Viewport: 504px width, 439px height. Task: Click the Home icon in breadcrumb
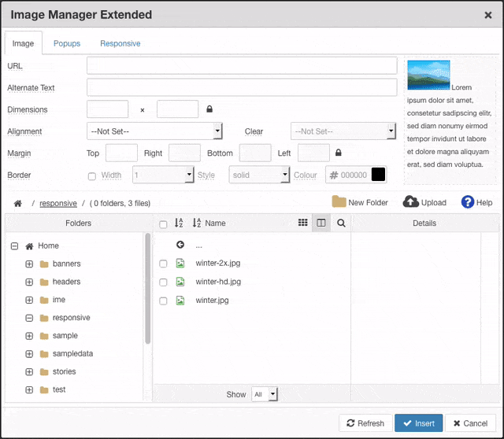[x=18, y=204]
